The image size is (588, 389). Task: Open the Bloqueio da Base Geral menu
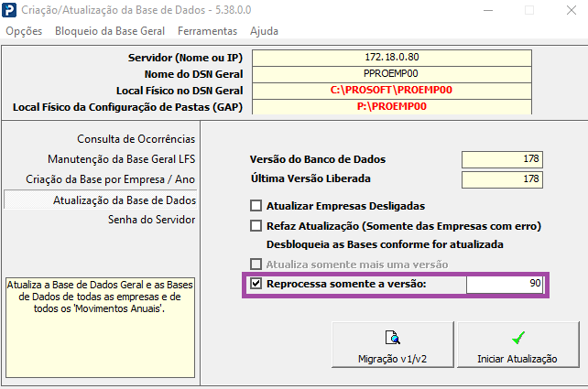[x=110, y=31]
